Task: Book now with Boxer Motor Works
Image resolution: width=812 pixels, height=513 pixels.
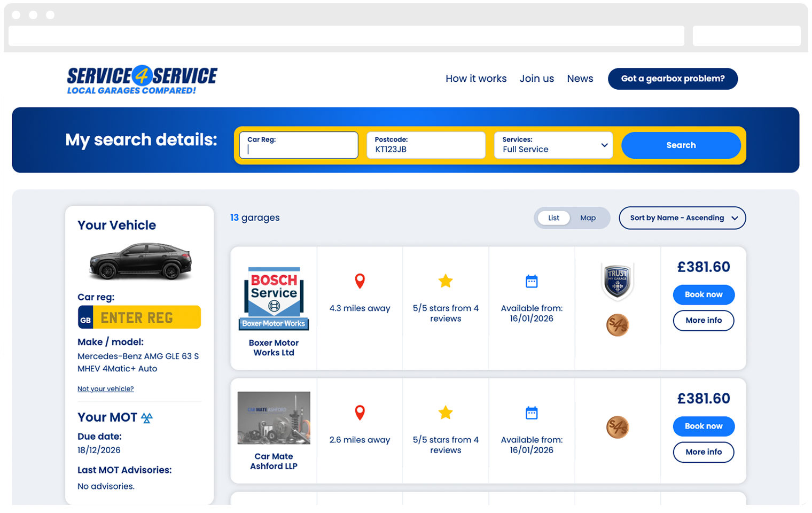Action: [x=703, y=294]
